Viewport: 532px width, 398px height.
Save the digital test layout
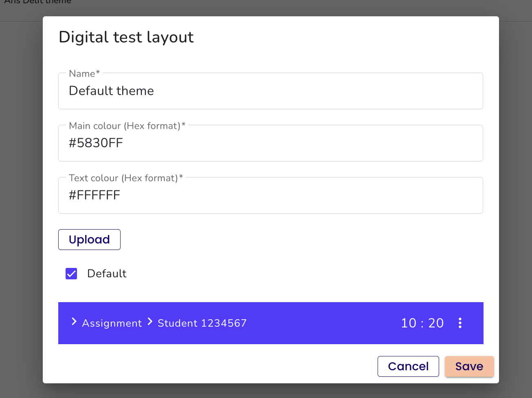point(469,366)
